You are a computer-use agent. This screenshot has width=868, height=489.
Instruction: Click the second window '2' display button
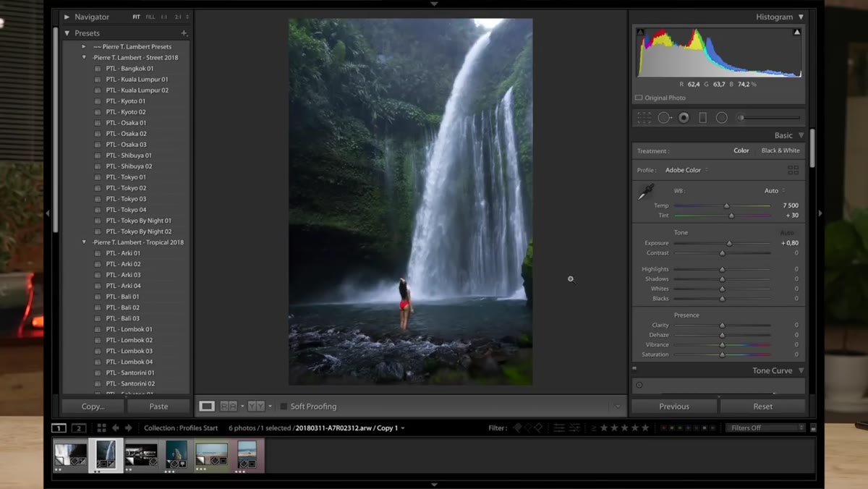click(x=79, y=428)
